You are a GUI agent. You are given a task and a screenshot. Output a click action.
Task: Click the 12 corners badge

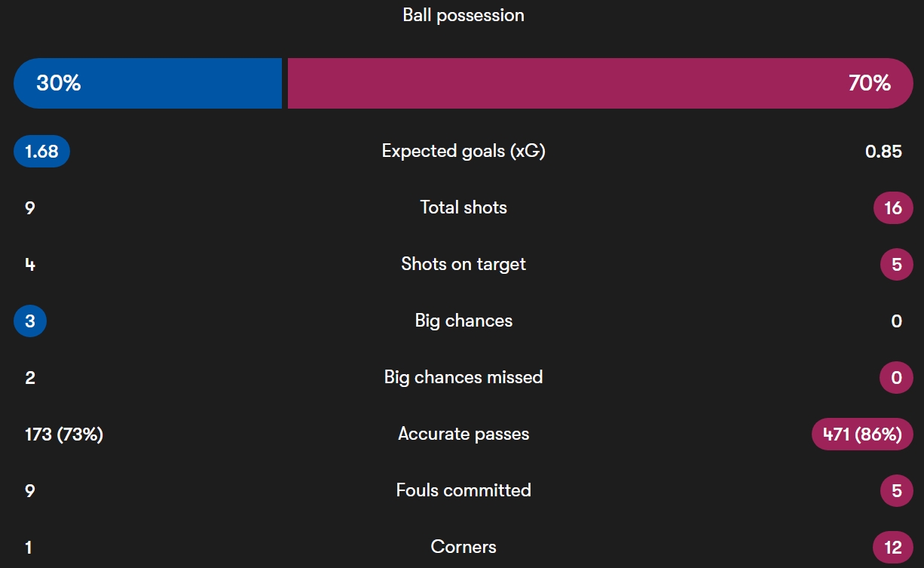click(x=893, y=548)
